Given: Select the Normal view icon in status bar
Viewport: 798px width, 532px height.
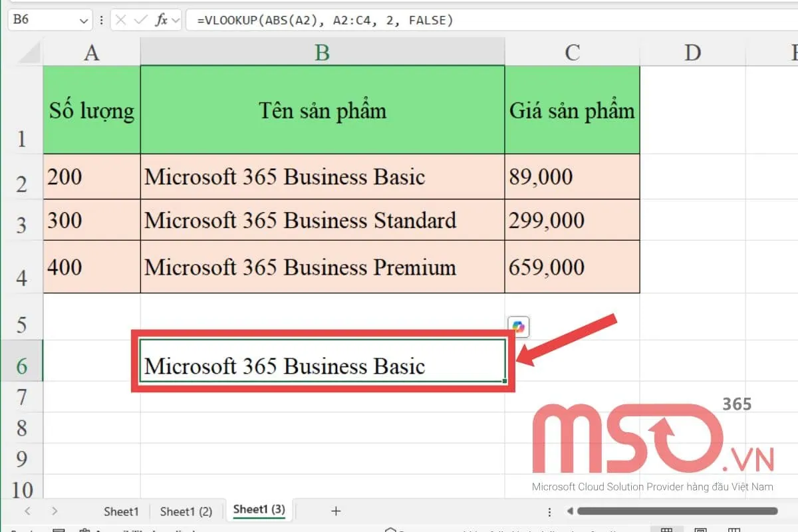Looking at the screenshot, I should click(666, 529).
